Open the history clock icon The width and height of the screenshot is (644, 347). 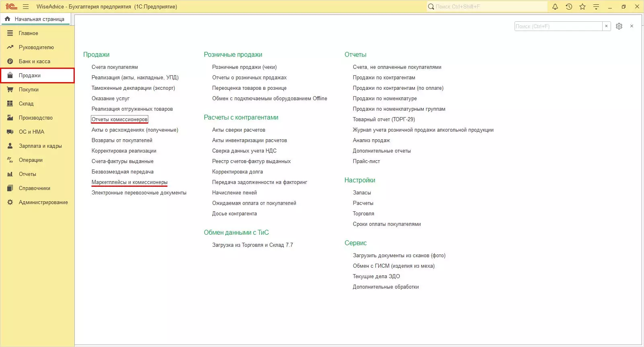(569, 6)
